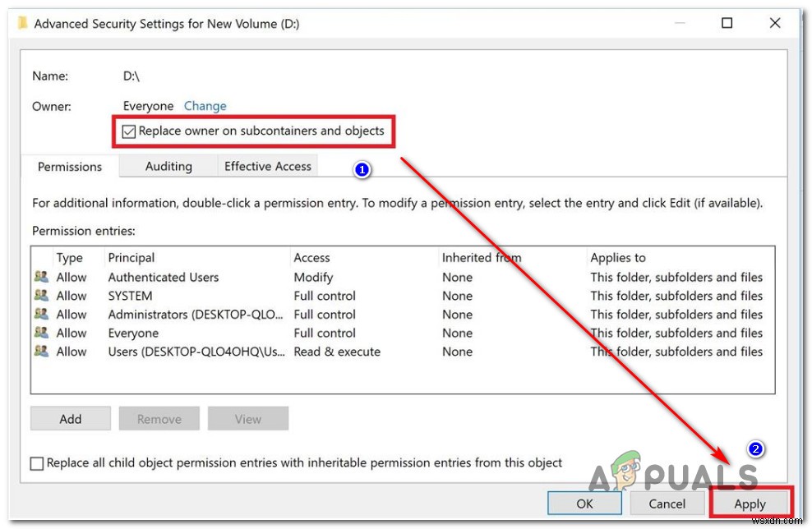Click the folder icon in the dialog title bar
This screenshot has width=812, height=529.
click(21, 23)
